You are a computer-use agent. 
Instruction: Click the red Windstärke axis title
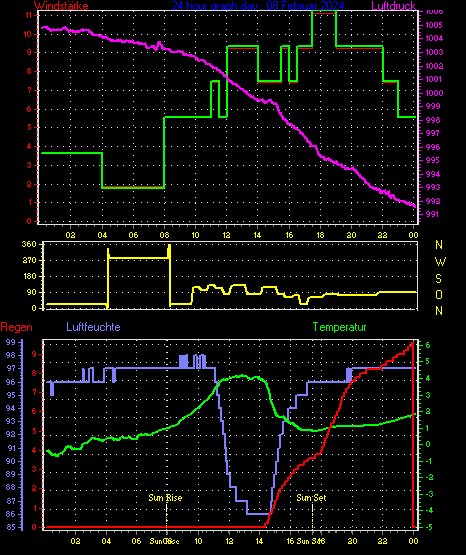tap(61, 6)
